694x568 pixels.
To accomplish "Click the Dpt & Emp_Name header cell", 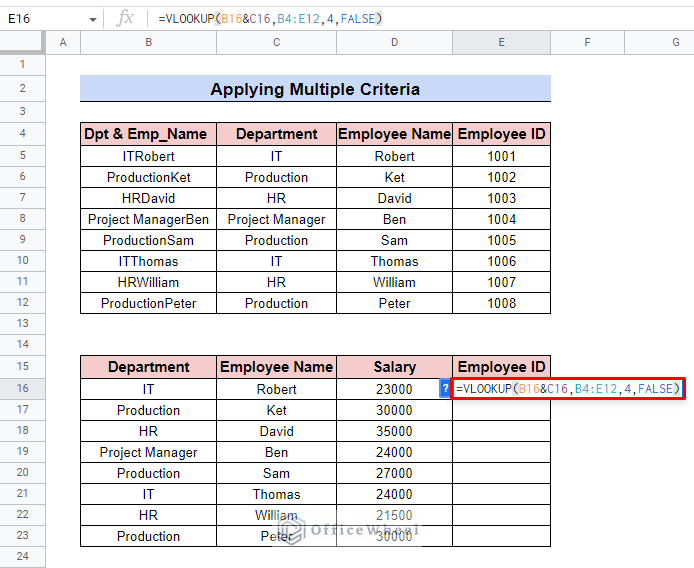I will tap(148, 134).
